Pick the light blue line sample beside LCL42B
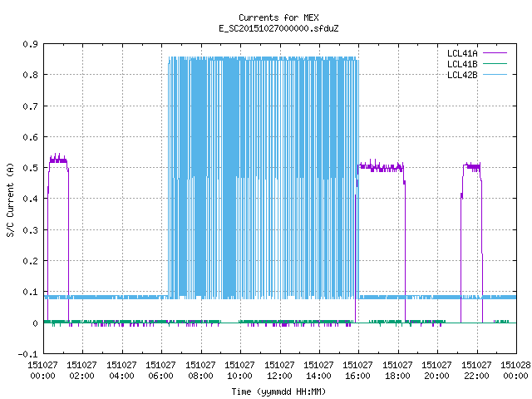532x399 pixels. 495,74
